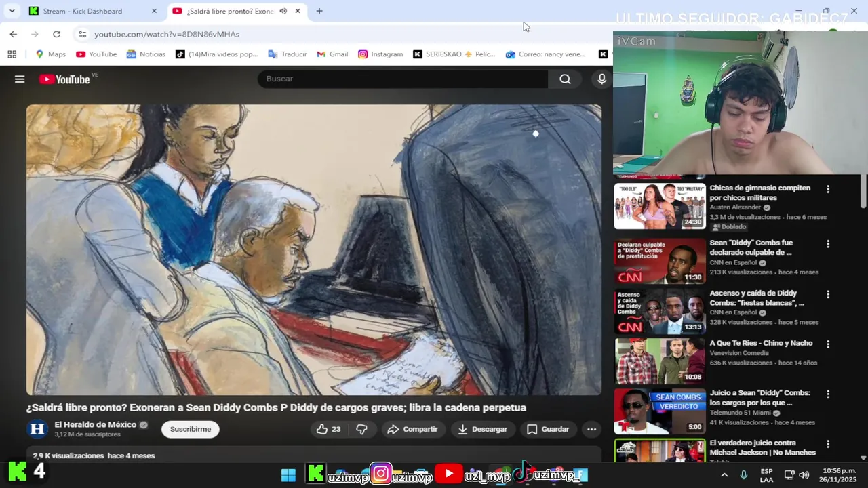Open options for Sean Diddy culpable CNN video
Screen dimensions: 868x488
(827, 244)
